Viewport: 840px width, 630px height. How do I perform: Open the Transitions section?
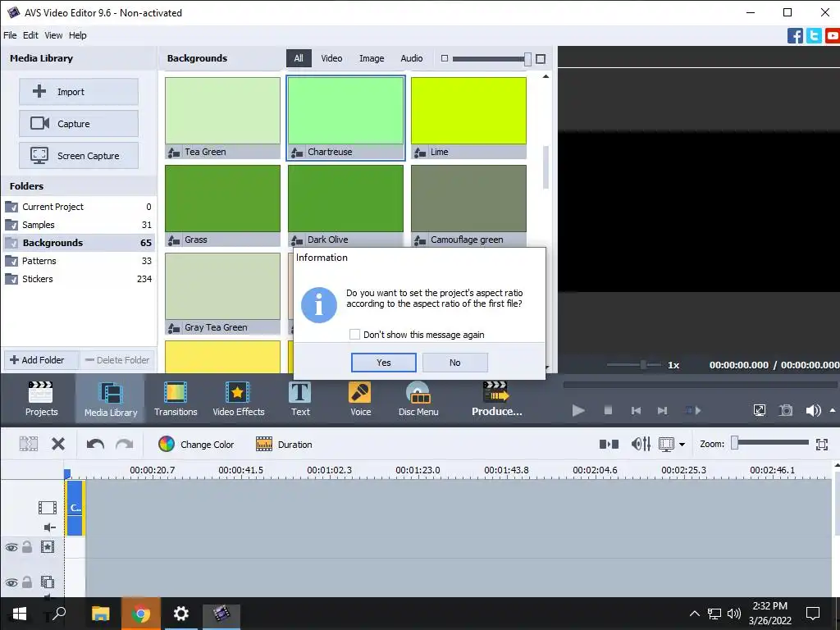click(176, 399)
